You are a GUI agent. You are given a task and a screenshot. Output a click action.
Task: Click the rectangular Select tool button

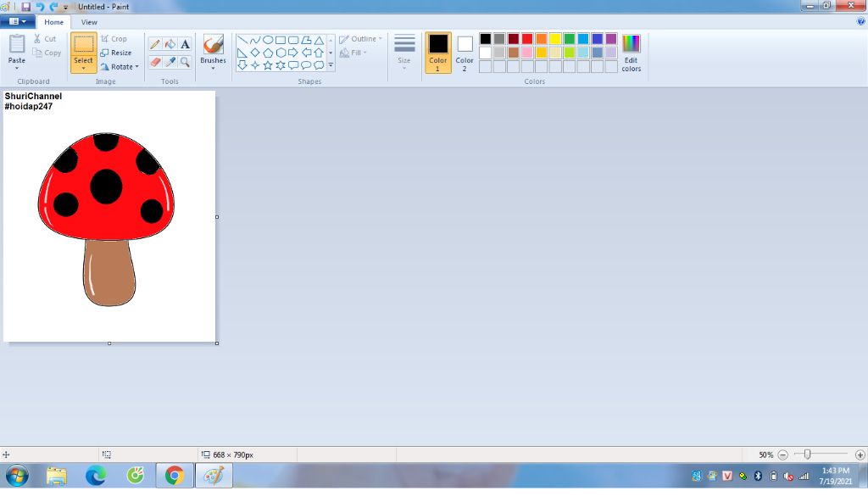84,44
